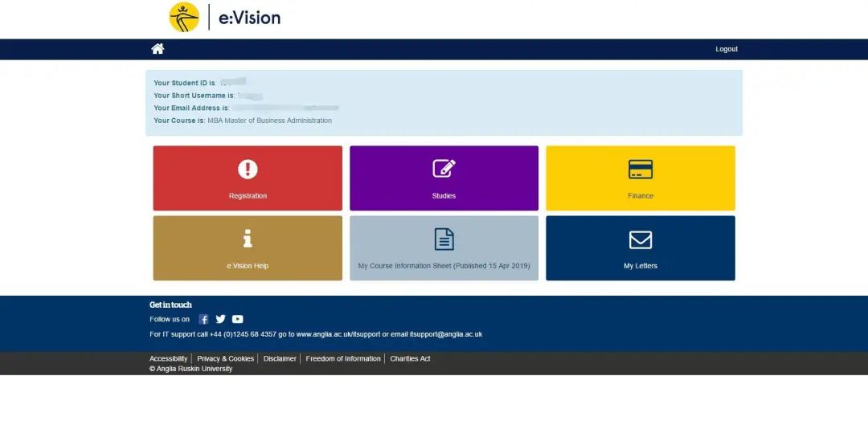Click the Home icon in navigation bar
The height and width of the screenshot is (421, 868).
(x=158, y=49)
